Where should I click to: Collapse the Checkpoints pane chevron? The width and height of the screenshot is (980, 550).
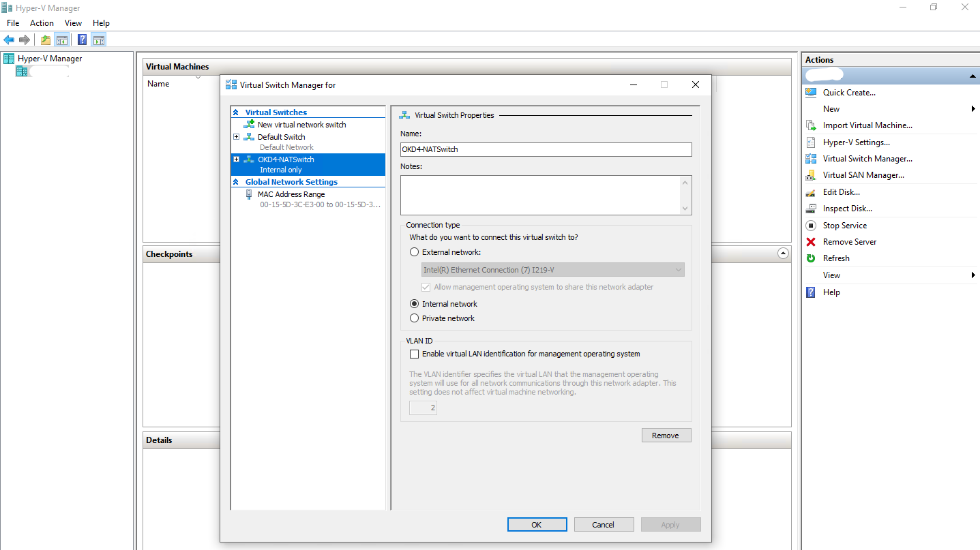(784, 254)
